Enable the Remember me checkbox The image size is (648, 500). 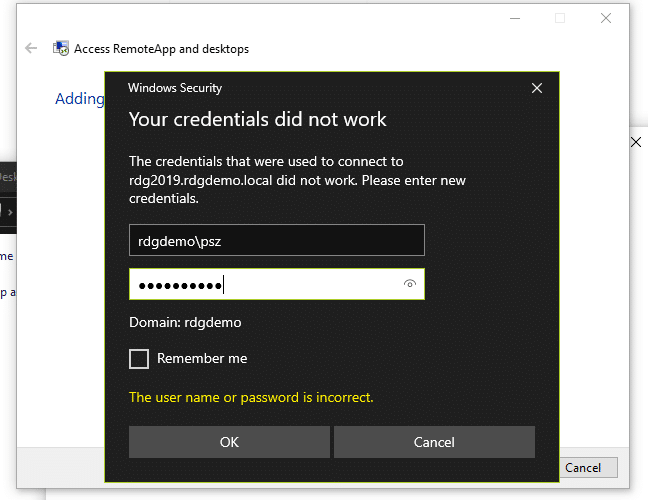[139, 359]
